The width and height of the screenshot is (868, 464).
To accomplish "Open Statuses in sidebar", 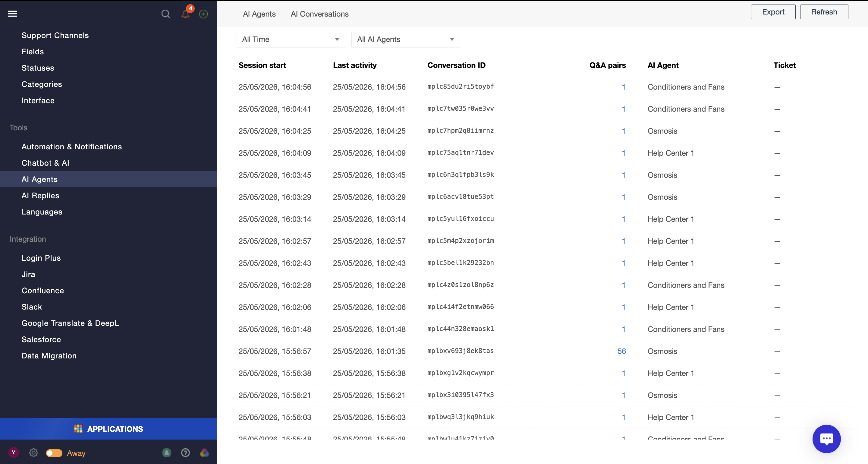I will point(38,68).
